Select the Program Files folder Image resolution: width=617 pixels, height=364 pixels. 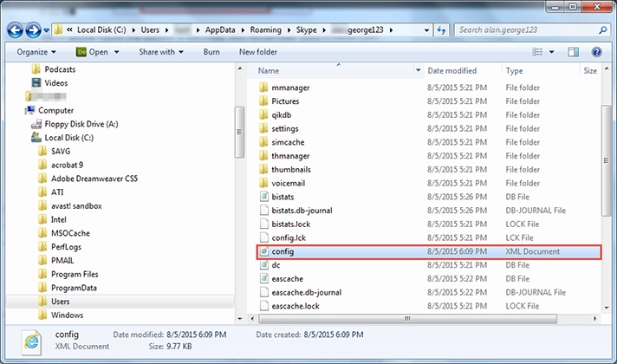tap(75, 274)
